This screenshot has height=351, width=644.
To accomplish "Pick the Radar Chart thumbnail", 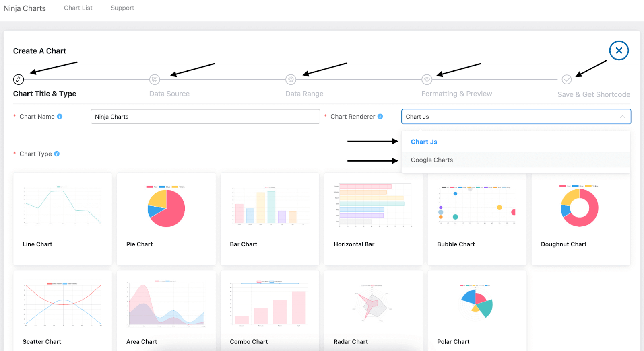I will 372,304.
